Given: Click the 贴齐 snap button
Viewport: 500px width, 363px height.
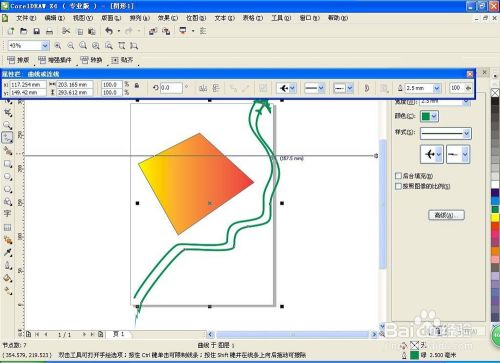Looking at the screenshot, I should (122, 60).
